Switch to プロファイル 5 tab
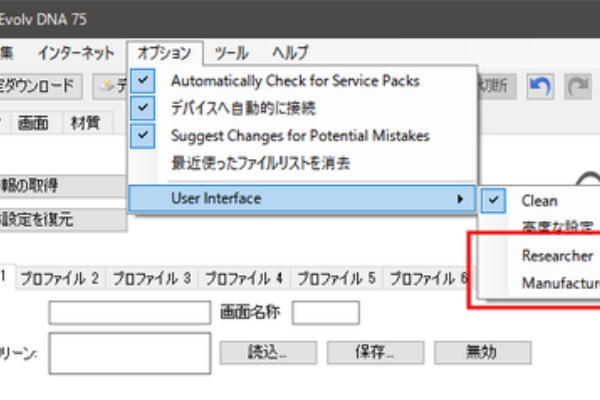Screen dimensions: 600x400 336,278
